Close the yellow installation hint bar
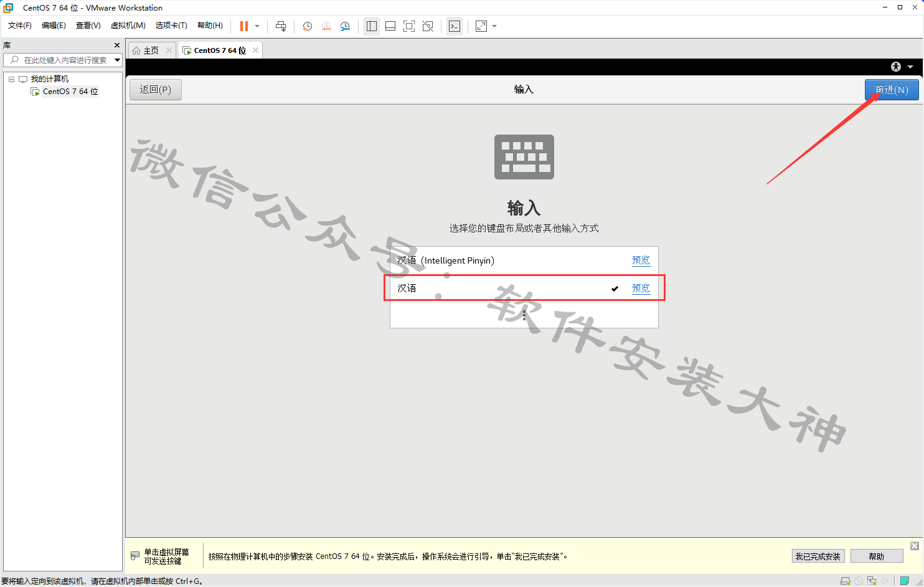Viewport: 924px width, 587px height. coord(915,546)
